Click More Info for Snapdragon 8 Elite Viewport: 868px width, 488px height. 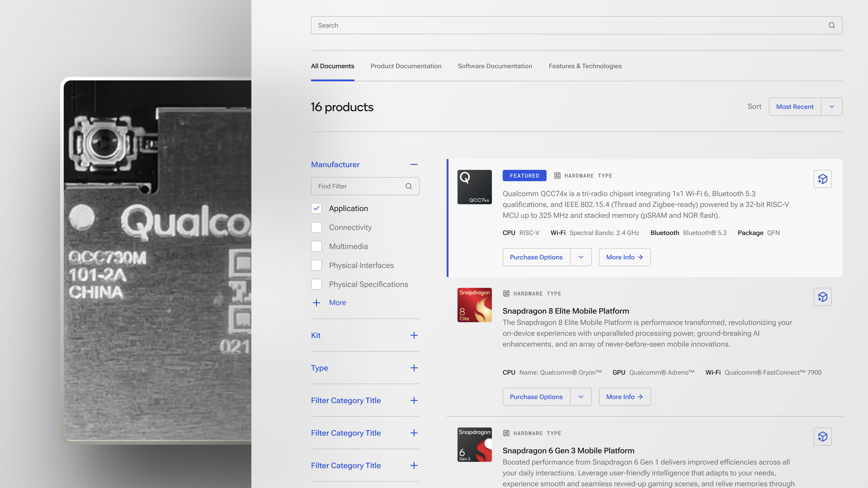(624, 397)
